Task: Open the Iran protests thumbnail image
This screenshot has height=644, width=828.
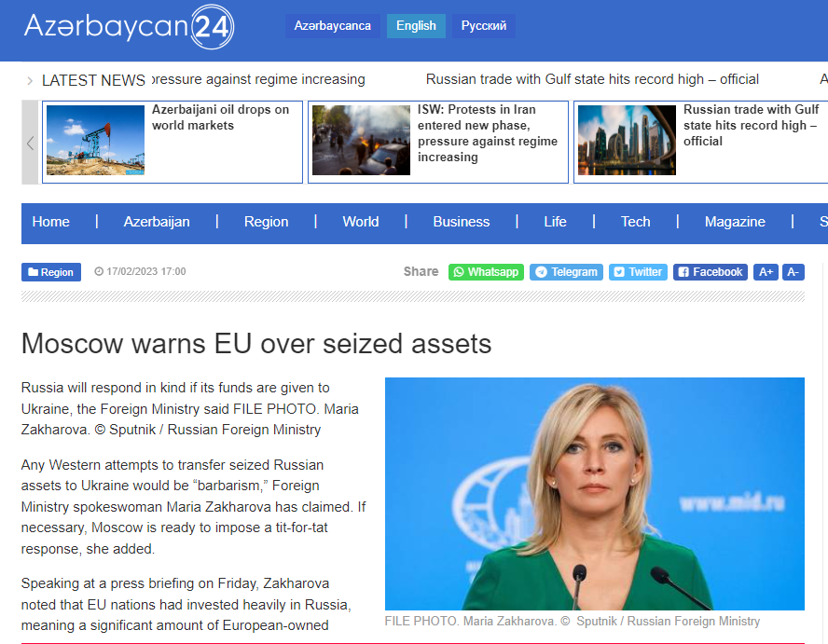Action: click(x=361, y=141)
